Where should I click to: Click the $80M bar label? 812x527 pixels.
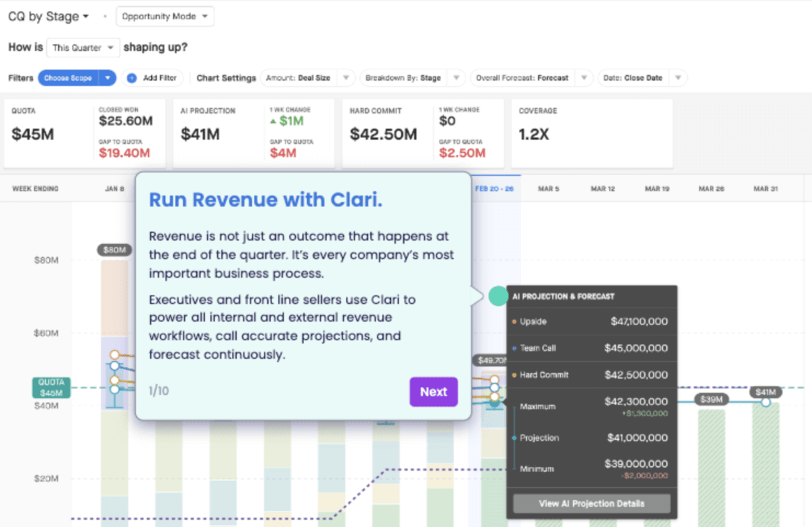click(x=114, y=250)
